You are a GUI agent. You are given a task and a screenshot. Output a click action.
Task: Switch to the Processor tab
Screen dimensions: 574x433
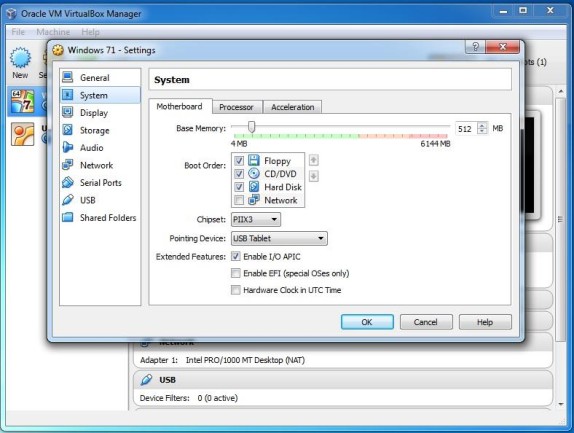[236, 107]
